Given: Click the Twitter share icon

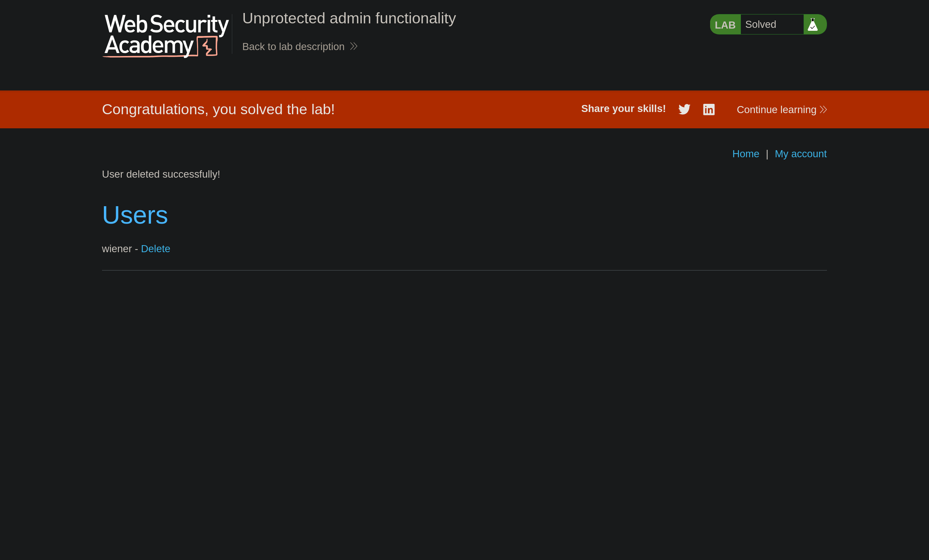Looking at the screenshot, I should pos(684,109).
